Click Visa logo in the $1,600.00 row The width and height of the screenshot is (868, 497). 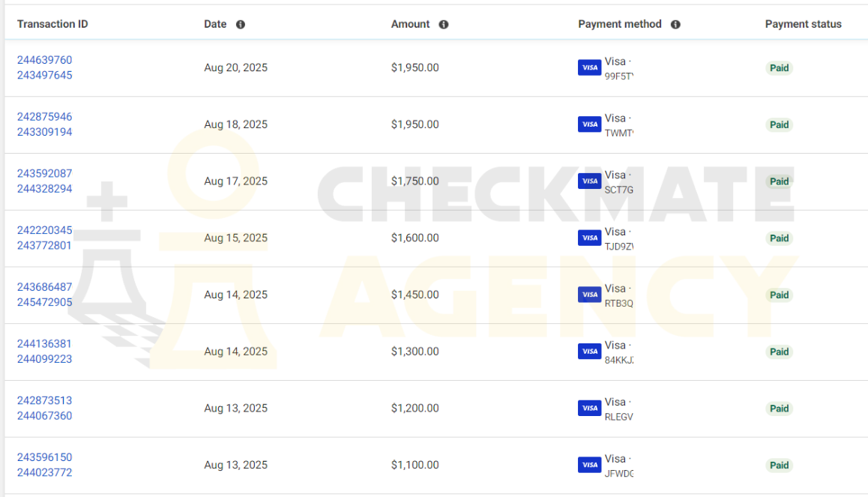(x=590, y=238)
